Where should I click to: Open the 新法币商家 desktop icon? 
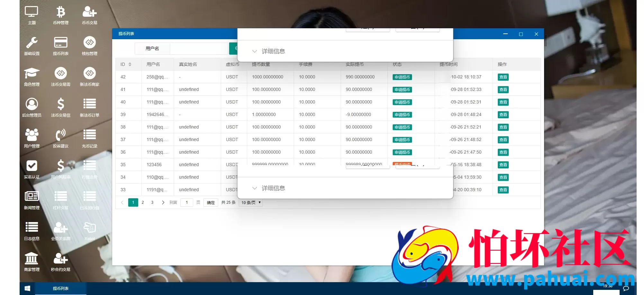click(x=89, y=77)
